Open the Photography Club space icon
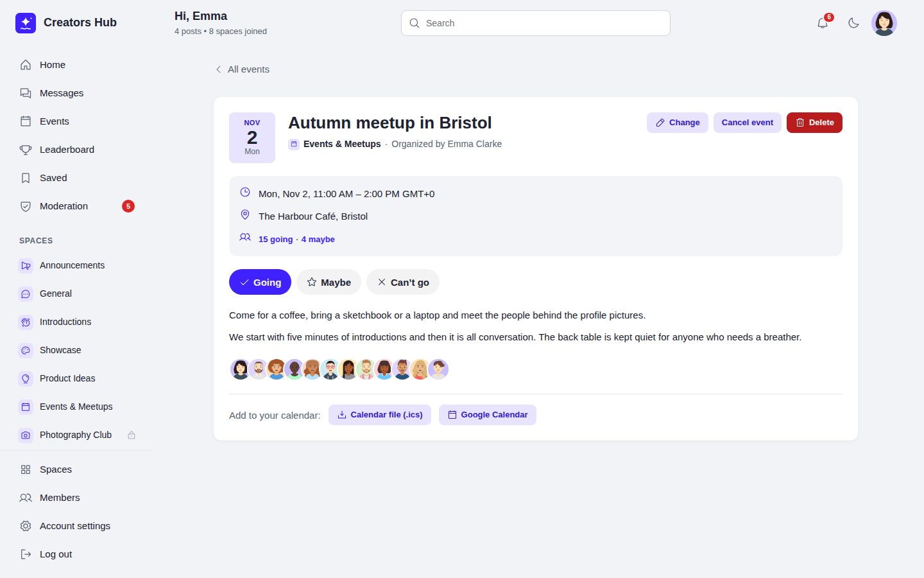The height and width of the screenshot is (578, 924). pyautogui.click(x=26, y=435)
